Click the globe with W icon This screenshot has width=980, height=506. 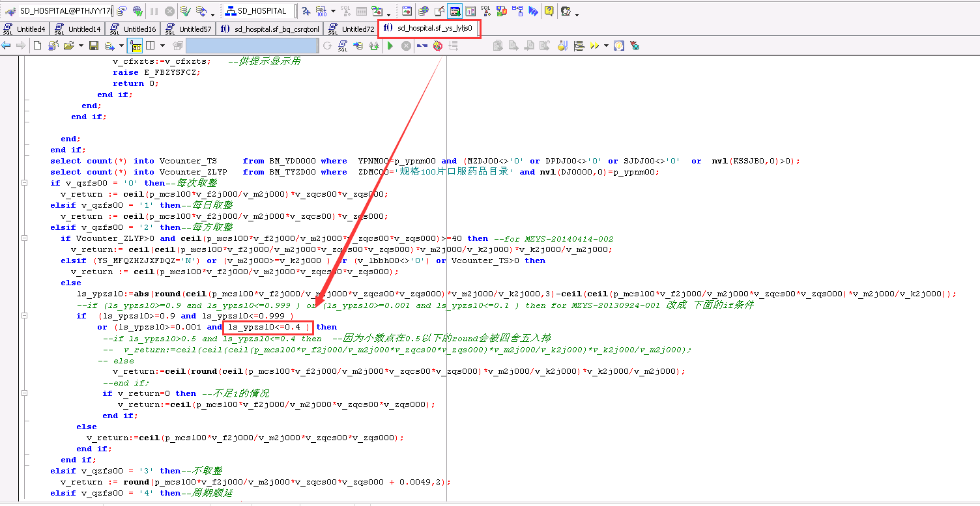pos(137,11)
